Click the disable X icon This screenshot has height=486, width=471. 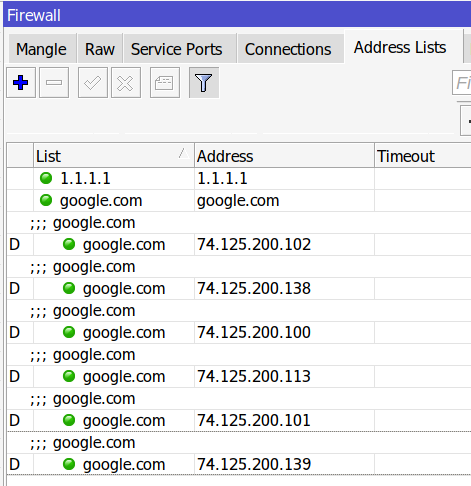click(x=126, y=83)
